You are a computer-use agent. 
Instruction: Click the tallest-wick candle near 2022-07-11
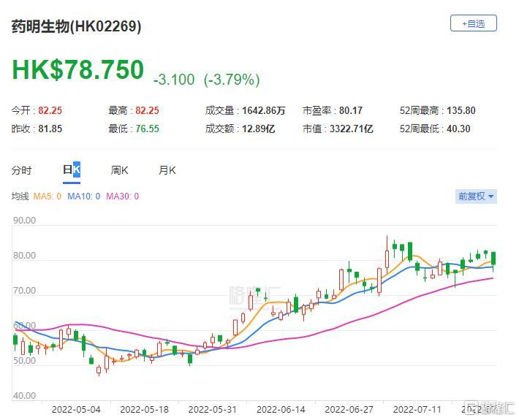387,255
